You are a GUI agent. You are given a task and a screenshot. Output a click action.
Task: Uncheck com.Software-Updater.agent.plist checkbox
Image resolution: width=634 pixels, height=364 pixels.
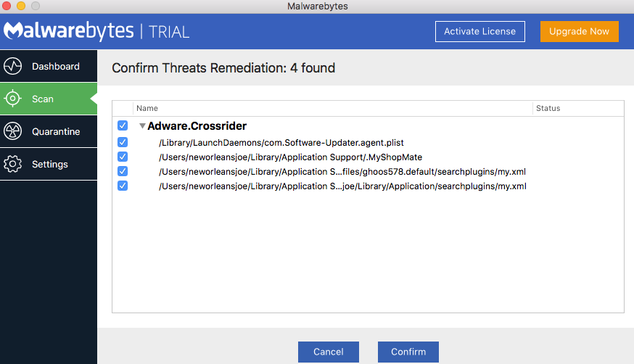(123, 142)
